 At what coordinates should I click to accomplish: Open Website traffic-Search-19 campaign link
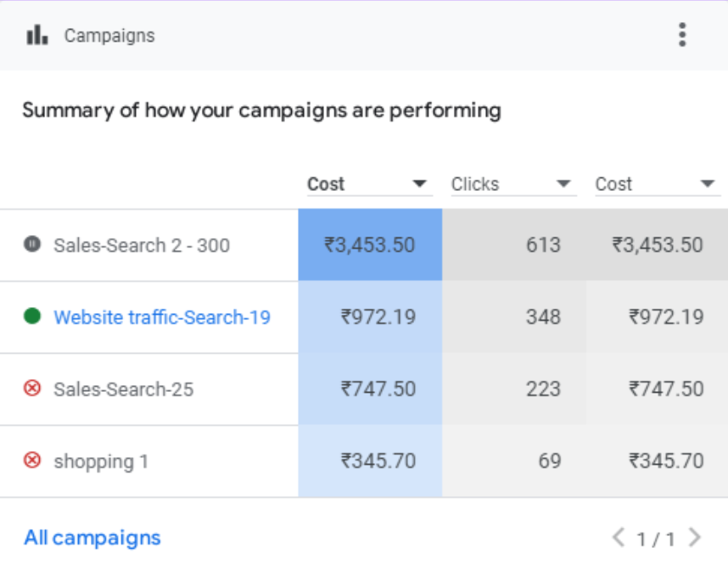[162, 317]
